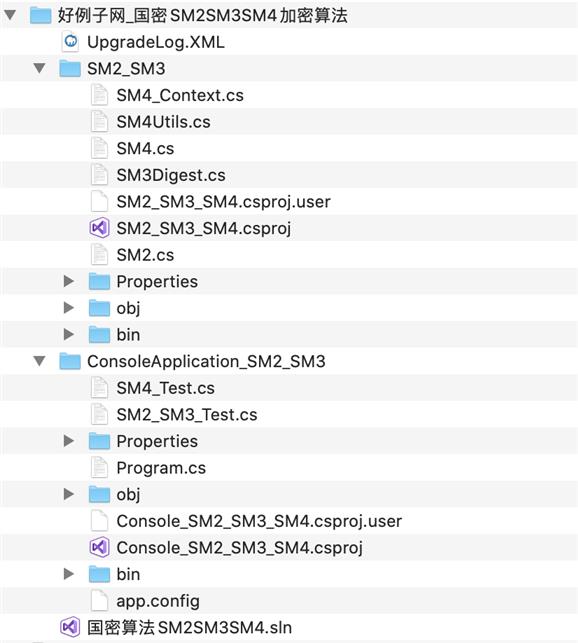Expand the bin folder under SM2_SM3

69,335
